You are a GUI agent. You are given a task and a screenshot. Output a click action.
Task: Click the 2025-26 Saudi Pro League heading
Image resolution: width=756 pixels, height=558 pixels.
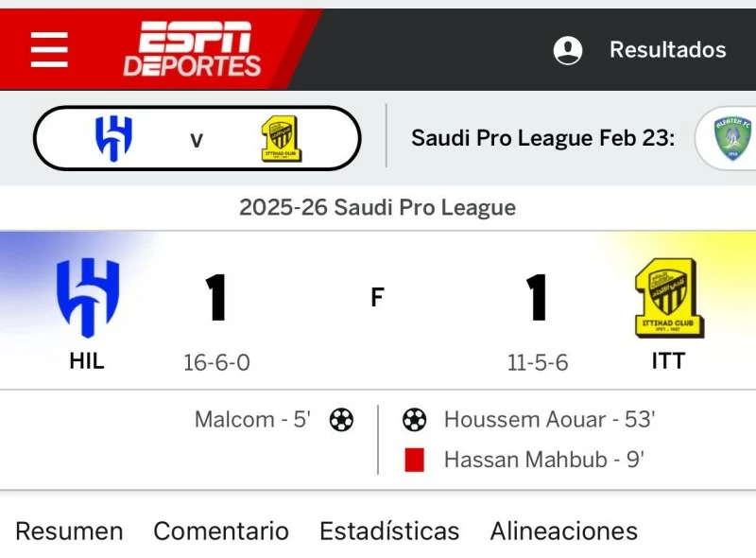pyautogui.click(x=377, y=208)
